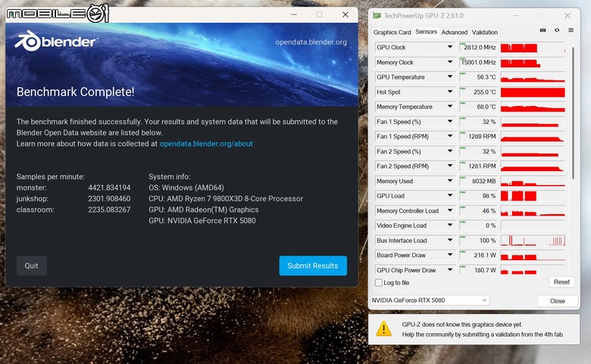
Task: Open GPU Chip Power Draw dropdown arrow
Action: [x=449, y=270]
